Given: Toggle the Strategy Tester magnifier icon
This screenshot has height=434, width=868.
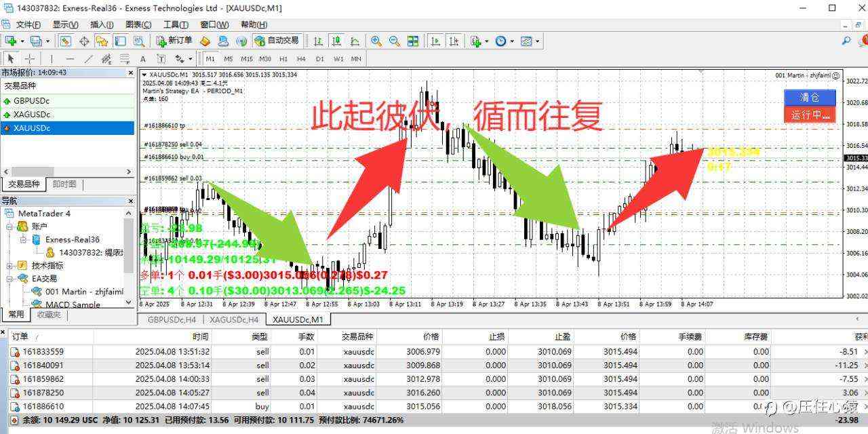Looking at the screenshot, I should 138,41.
